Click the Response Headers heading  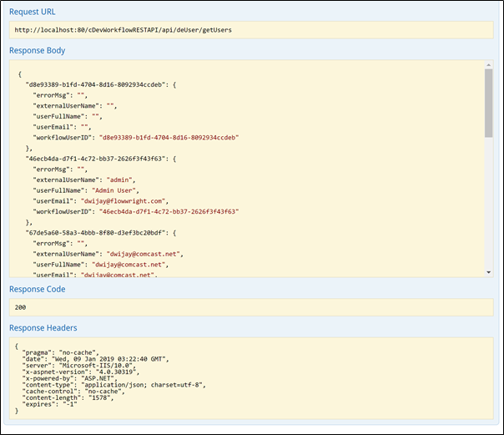(x=43, y=328)
